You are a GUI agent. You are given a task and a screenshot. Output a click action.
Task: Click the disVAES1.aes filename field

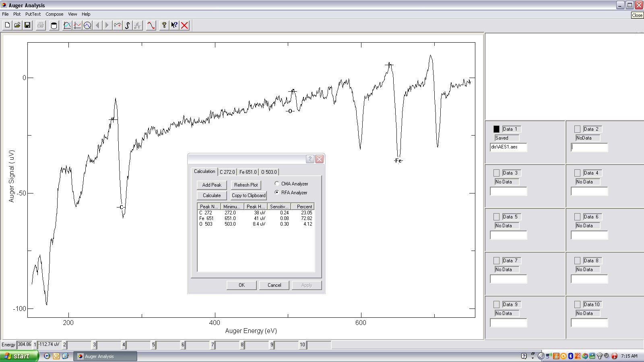point(508,147)
